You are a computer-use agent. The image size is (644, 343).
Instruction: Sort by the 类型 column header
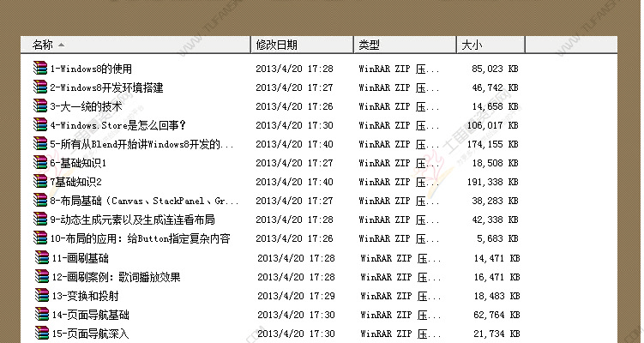[406, 45]
